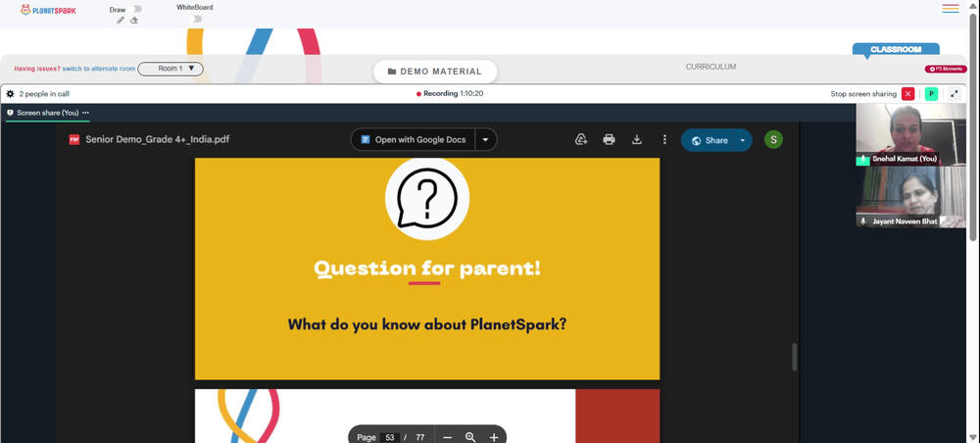Screen dimensions: 980x443
Task: Click What do you know about PlanetSpark? text
Action: pos(427,324)
